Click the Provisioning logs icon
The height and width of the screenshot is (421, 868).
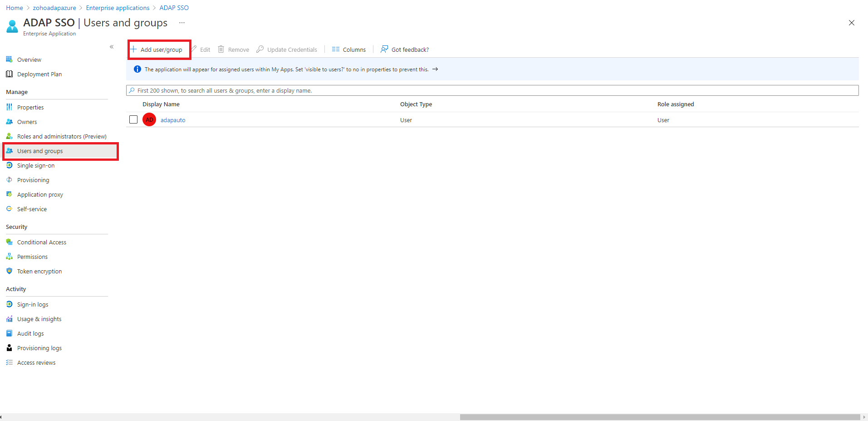click(9, 348)
